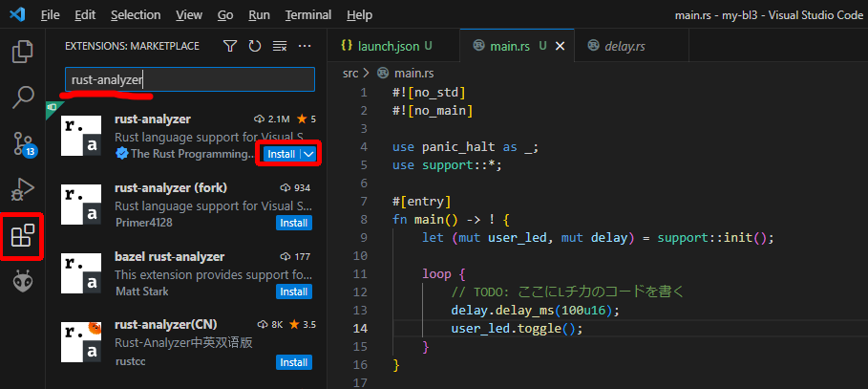Filter extensions using the funnel icon
Image resolution: width=868 pixels, height=389 pixels.
click(230, 46)
